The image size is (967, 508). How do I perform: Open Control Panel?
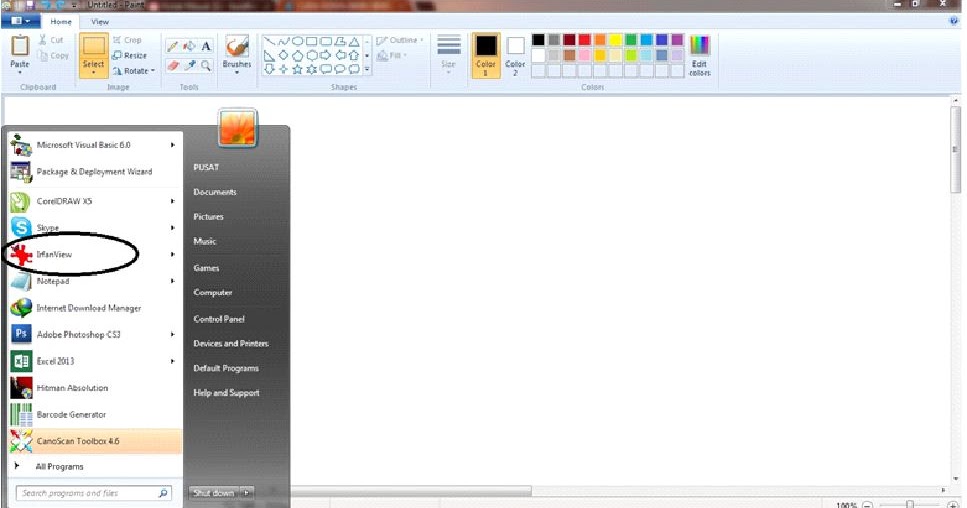click(219, 319)
